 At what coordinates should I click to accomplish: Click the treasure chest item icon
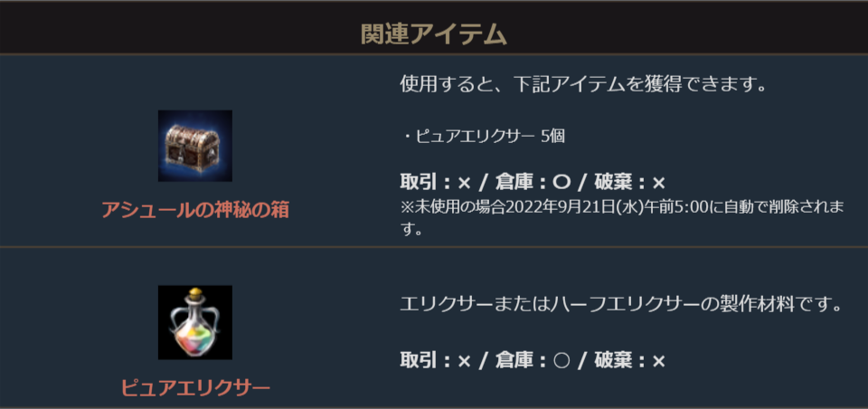194,146
